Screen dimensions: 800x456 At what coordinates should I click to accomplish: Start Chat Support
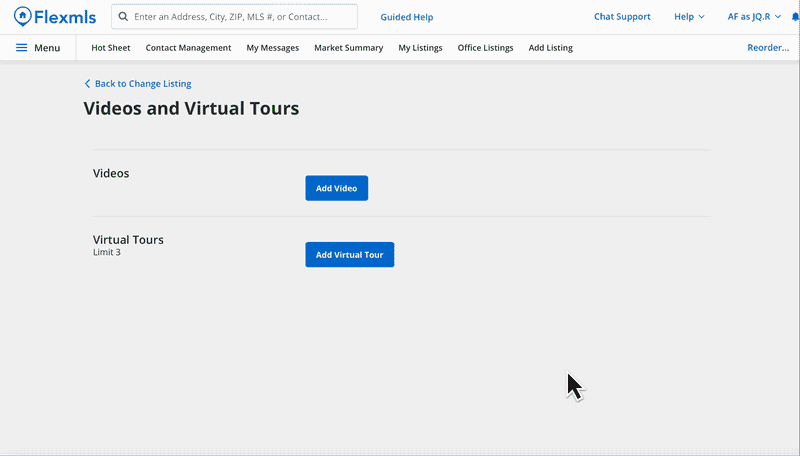622,17
